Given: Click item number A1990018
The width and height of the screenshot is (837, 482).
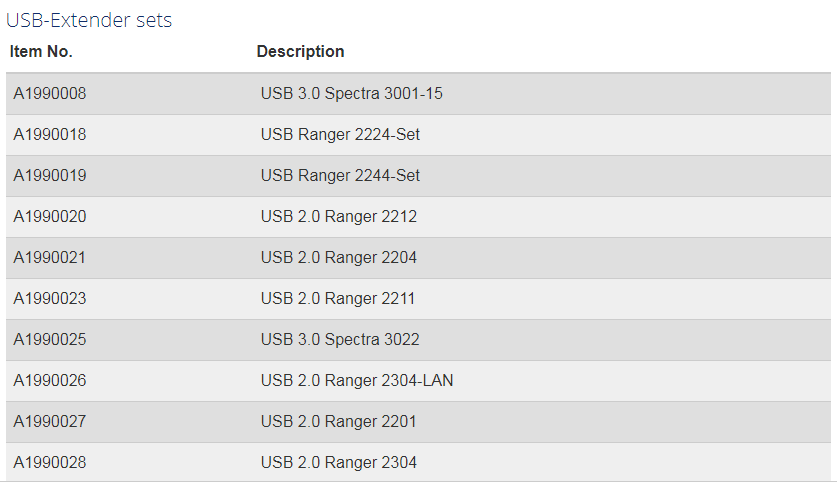Looking at the screenshot, I should (50, 135).
